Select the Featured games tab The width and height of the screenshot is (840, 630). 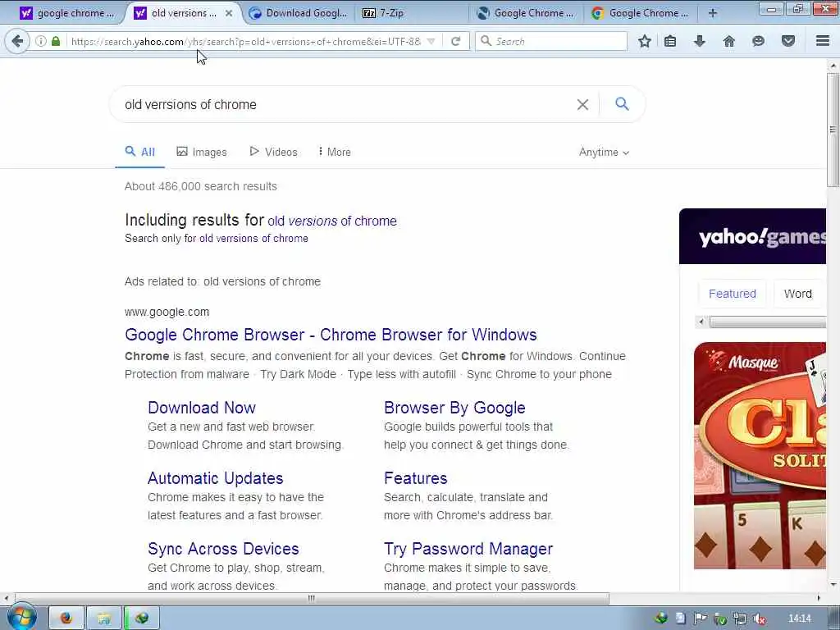(732, 294)
